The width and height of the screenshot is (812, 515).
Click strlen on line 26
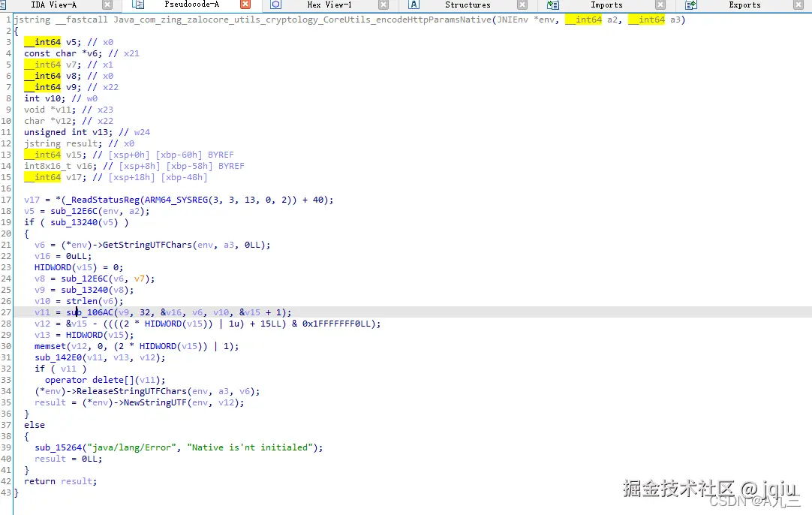pos(82,301)
